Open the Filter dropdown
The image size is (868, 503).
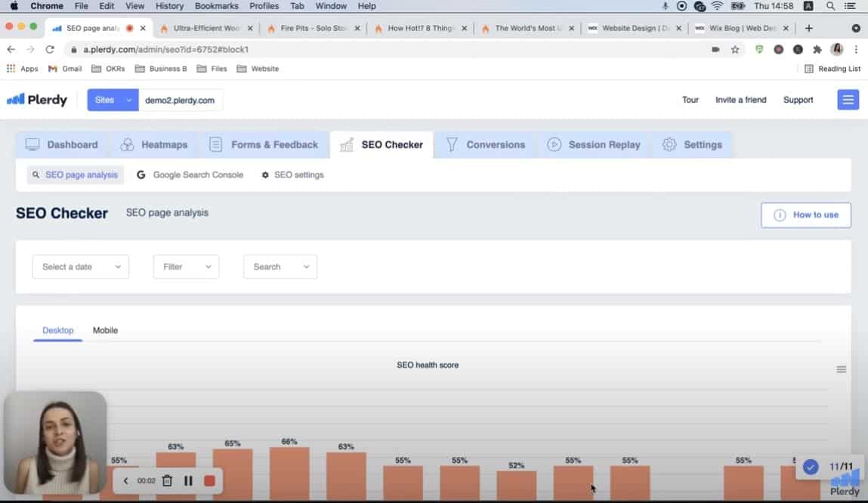(186, 267)
